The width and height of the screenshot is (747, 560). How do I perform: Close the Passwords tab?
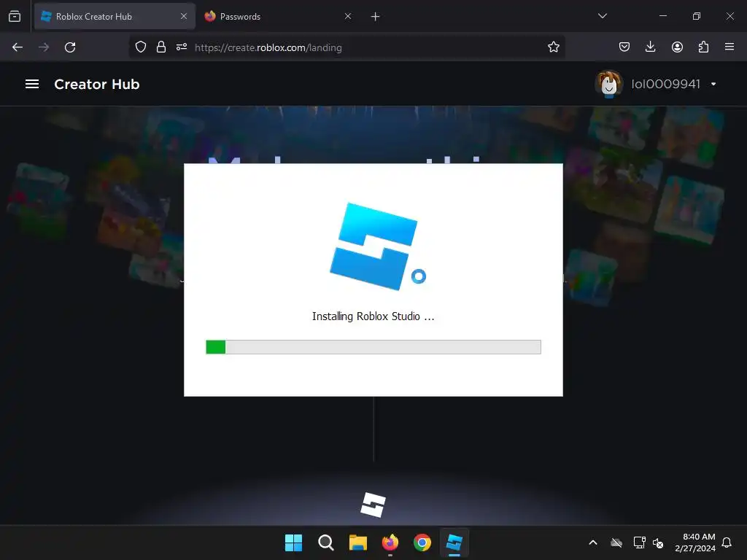coord(348,16)
